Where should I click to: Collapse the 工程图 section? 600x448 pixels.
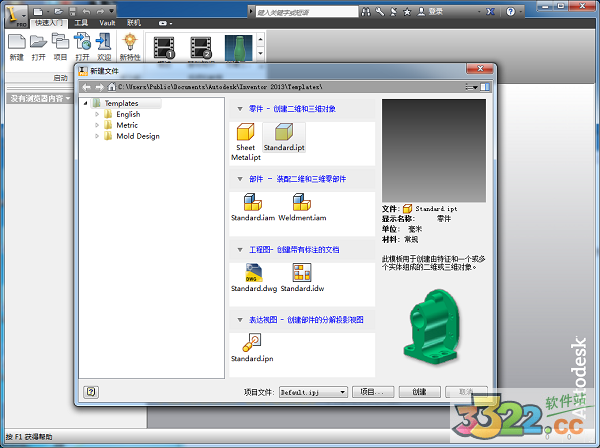[x=240, y=250]
